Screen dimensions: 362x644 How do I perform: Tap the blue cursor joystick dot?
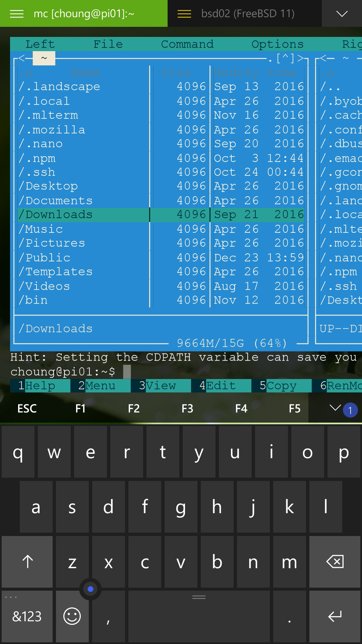[90, 589]
